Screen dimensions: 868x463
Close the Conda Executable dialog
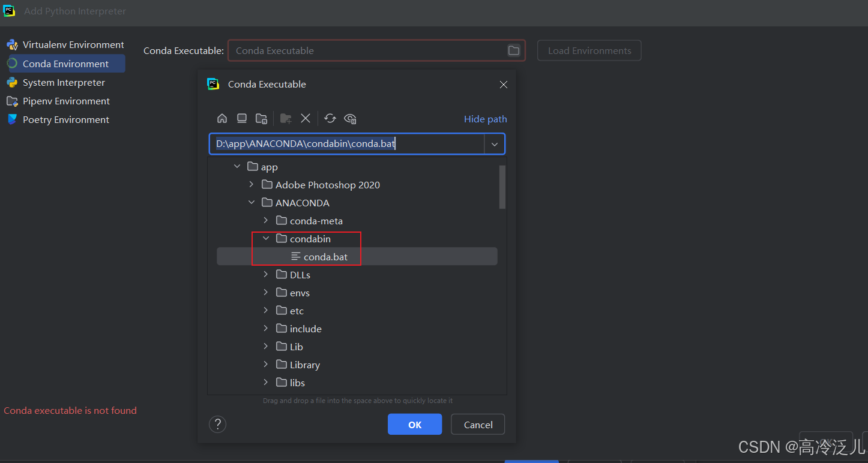(504, 85)
